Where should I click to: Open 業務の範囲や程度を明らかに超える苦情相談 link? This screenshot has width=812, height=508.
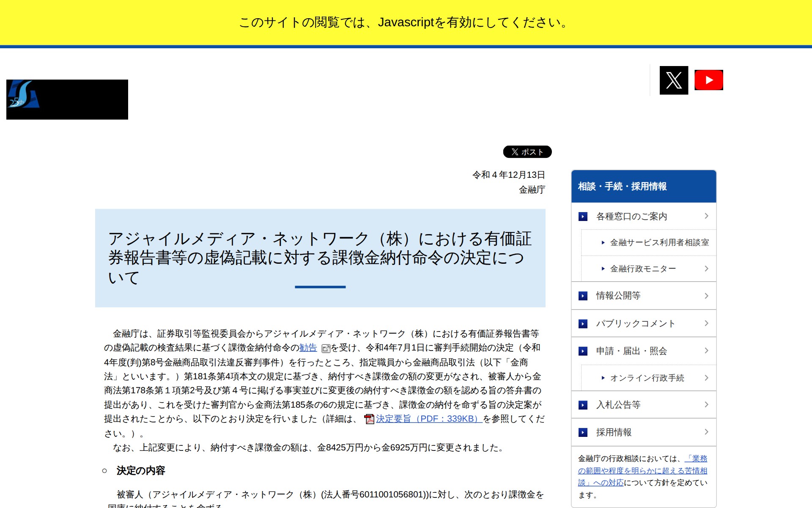(642, 471)
